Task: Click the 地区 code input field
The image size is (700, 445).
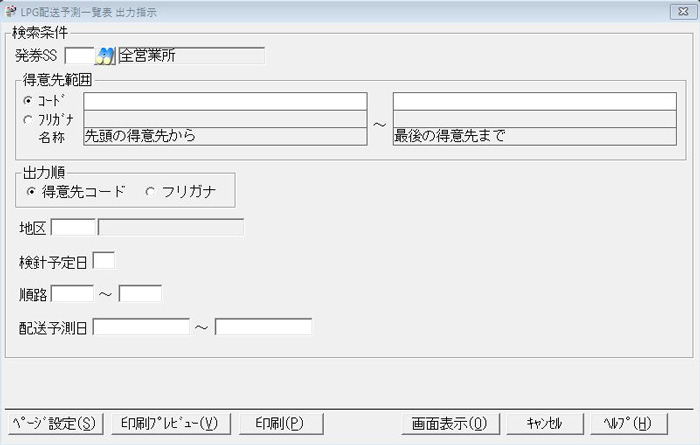Action: pos(72,227)
